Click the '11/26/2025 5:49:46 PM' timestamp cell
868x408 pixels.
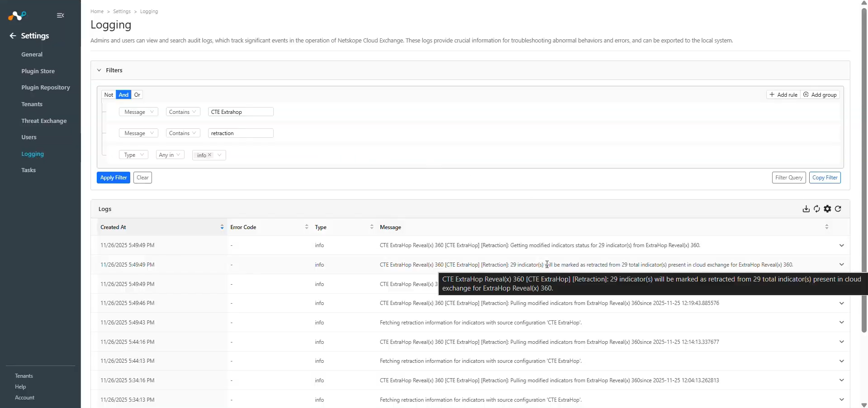point(128,303)
